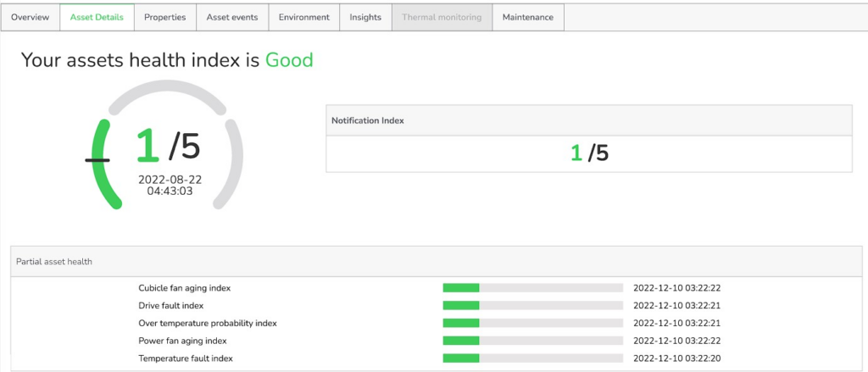Click the Thermal monitoring tab

pos(442,17)
